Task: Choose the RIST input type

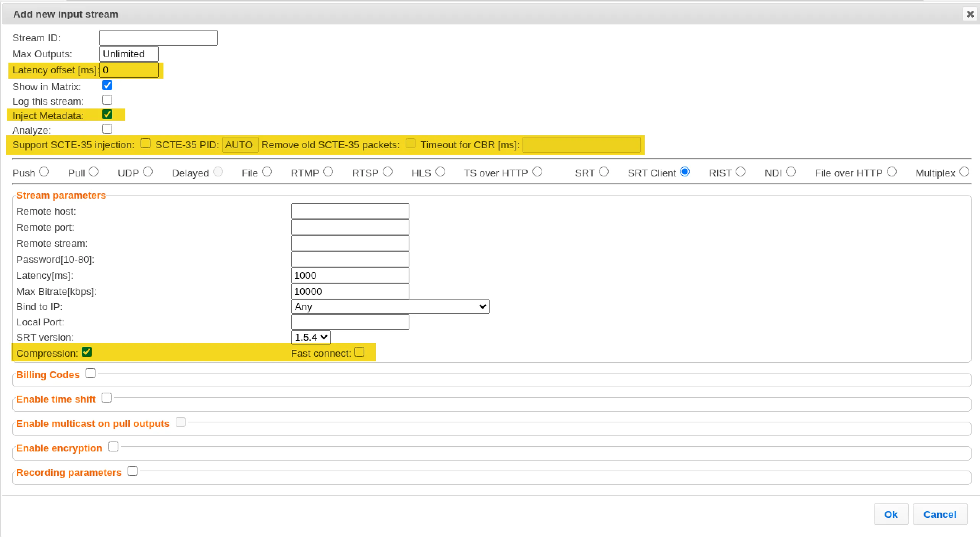Action: (x=741, y=172)
